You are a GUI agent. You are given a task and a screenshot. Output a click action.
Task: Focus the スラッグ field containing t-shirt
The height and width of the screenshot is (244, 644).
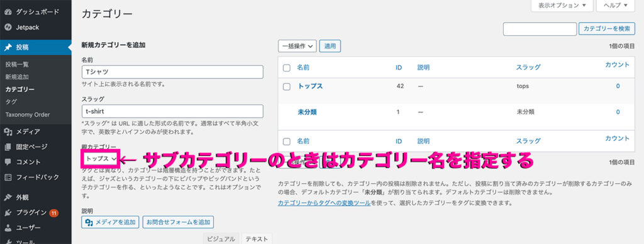pyautogui.click(x=172, y=111)
